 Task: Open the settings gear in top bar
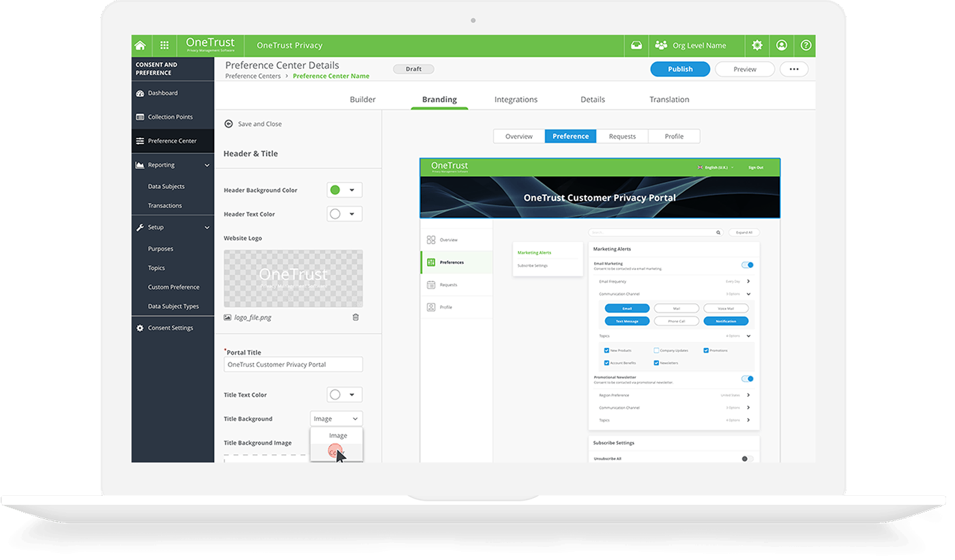click(757, 46)
